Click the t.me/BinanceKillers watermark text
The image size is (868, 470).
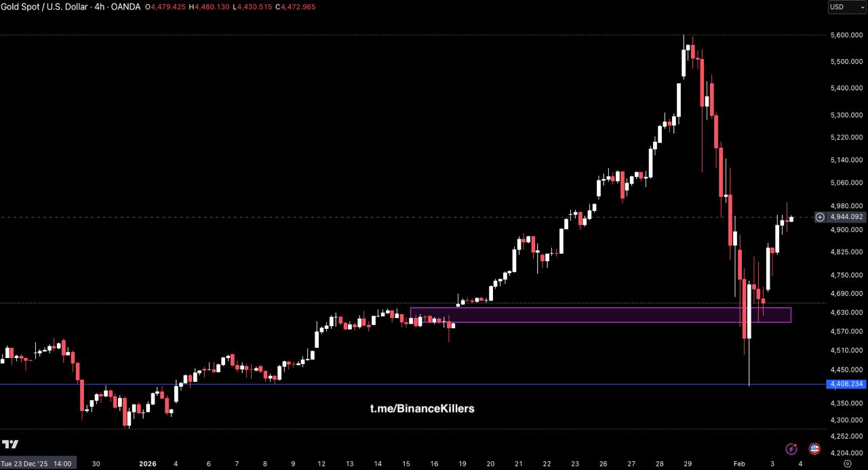[422, 408]
